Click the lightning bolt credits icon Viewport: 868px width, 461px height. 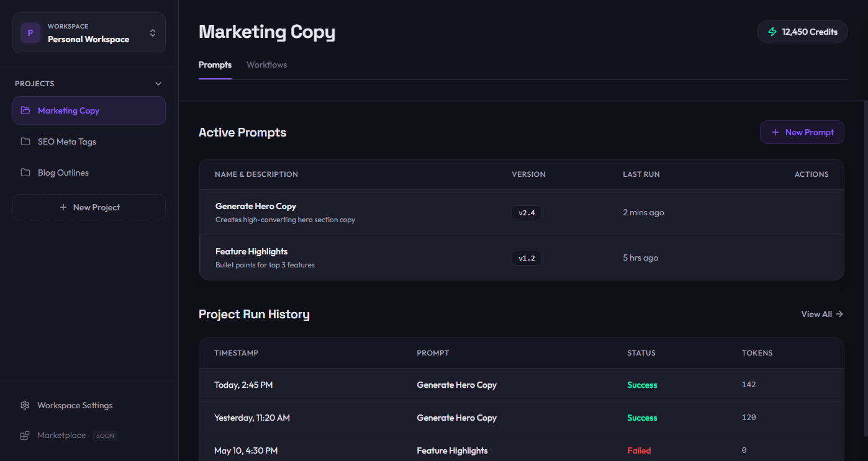tap(772, 32)
